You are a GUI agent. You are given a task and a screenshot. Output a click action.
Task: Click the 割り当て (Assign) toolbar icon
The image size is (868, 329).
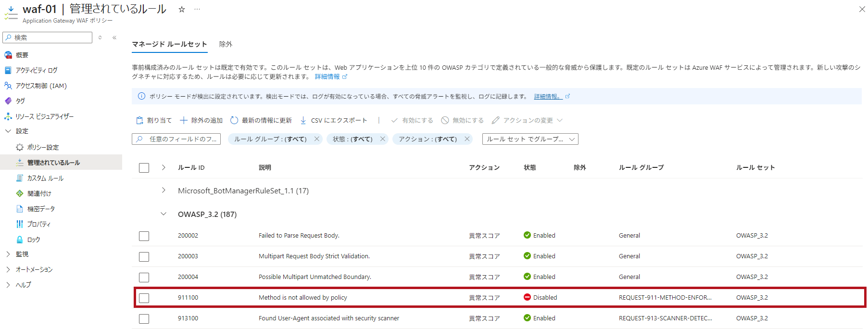point(139,120)
